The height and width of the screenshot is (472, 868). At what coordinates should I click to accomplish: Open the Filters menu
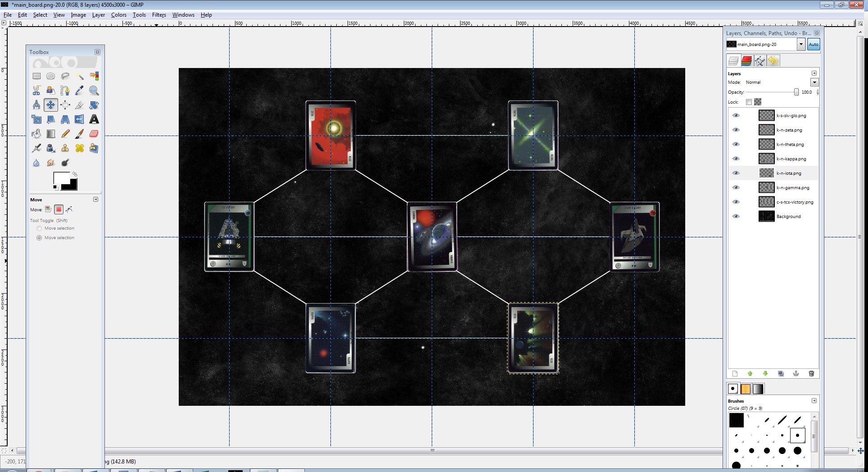(x=159, y=15)
